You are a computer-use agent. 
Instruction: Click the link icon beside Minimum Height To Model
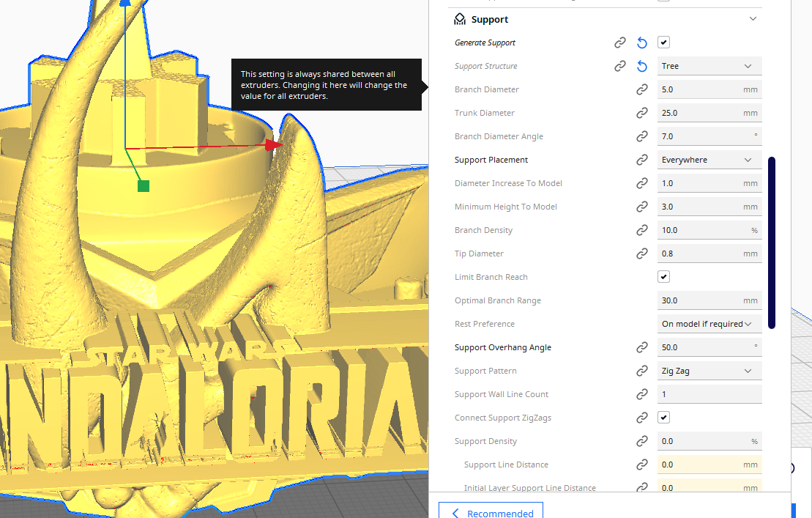tap(642, 206)
